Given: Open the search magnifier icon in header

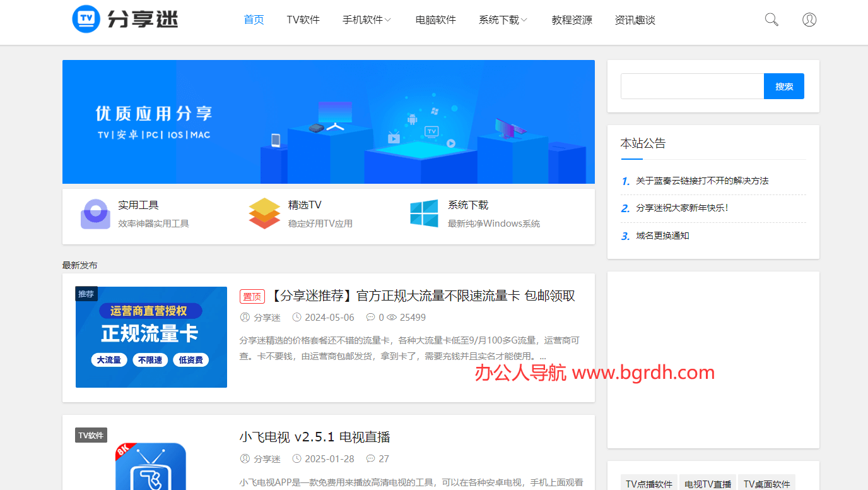Looking at the screenshot, I should click(771, 20).
